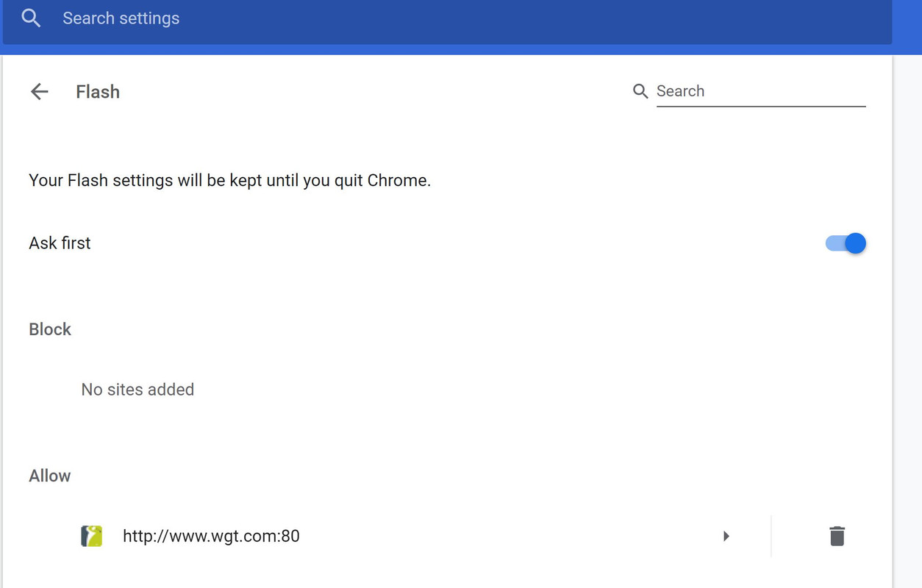Select the Flash page title
The height and width of the screenshot is (588, 922).
[98, 92]
